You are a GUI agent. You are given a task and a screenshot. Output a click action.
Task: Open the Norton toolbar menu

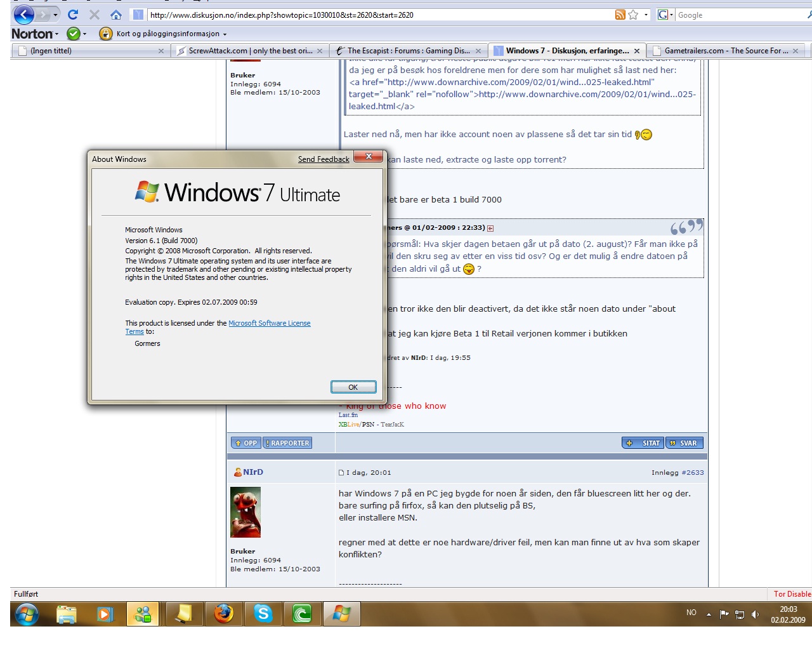pyautogui.click(x=35, y=34)
